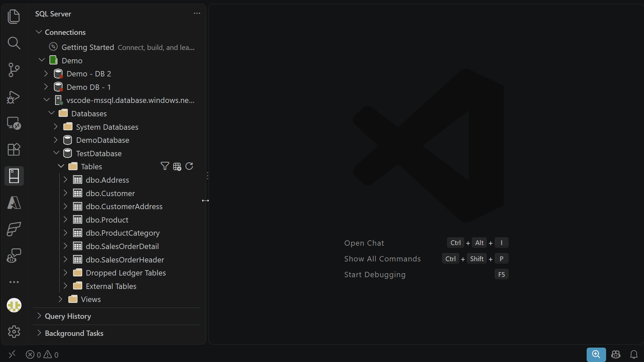The height and width of the screenshot is (362, 644).
Task: Expand the Query History section
Action: coord(39,316)
